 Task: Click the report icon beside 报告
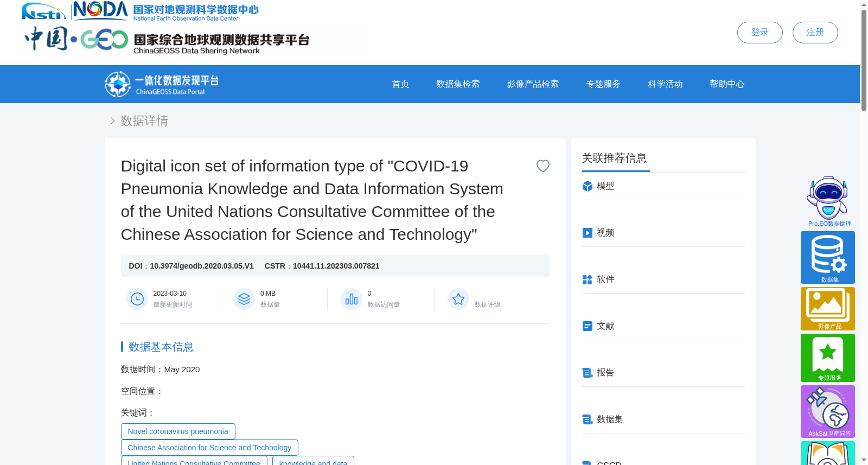tap(587, 373)
